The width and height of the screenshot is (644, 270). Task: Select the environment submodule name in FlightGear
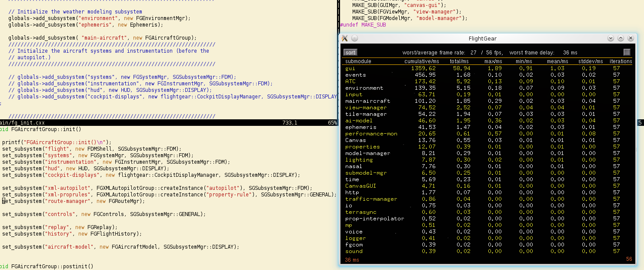tap(364, 88)
